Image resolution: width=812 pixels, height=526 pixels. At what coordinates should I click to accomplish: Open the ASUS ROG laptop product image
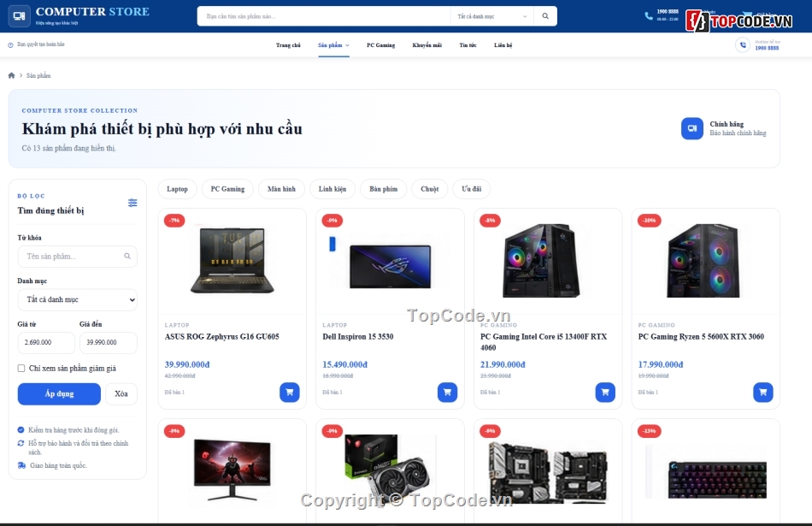(x=232, y=261)
